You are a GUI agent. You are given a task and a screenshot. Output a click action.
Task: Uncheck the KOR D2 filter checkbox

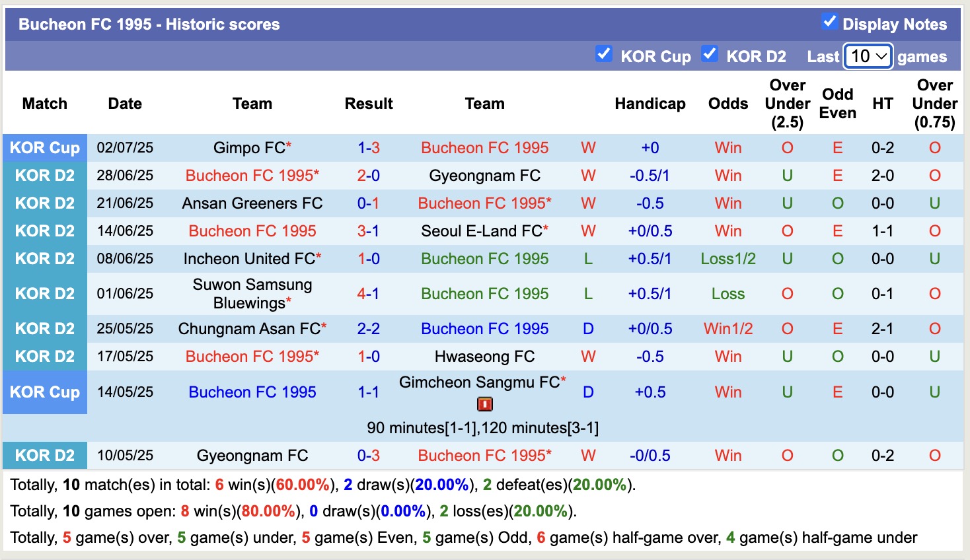tap(710, 54)
